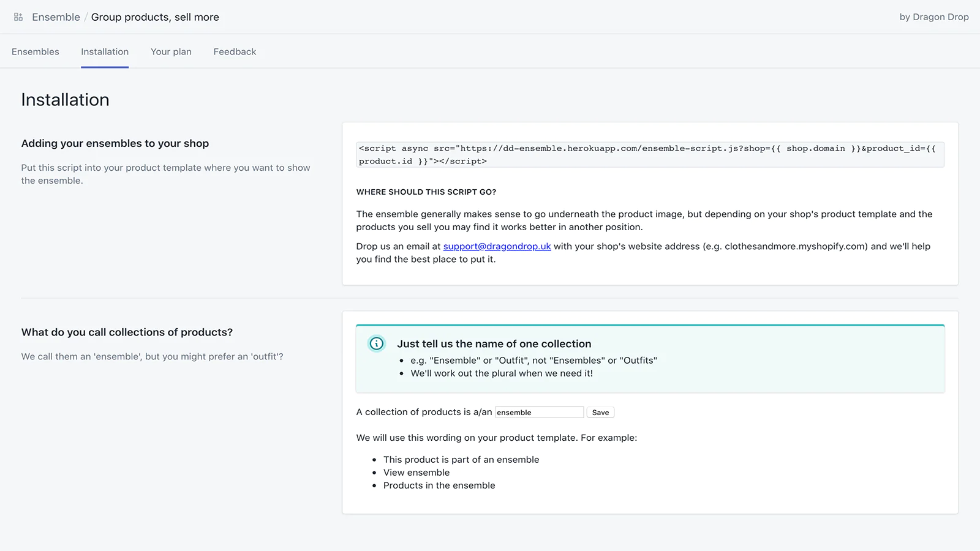Click the 'by Dragon Drop' text
The width and height of the screenshot is (980, 551).
click(x=934, y=17)
